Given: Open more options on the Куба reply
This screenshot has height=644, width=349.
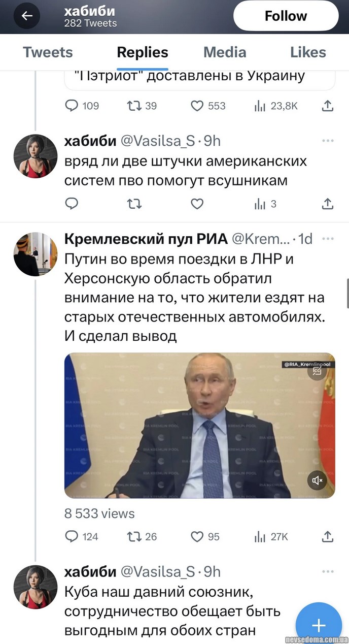Looking at the screenshot, I should pyautogui.click(x=328, y=571).
